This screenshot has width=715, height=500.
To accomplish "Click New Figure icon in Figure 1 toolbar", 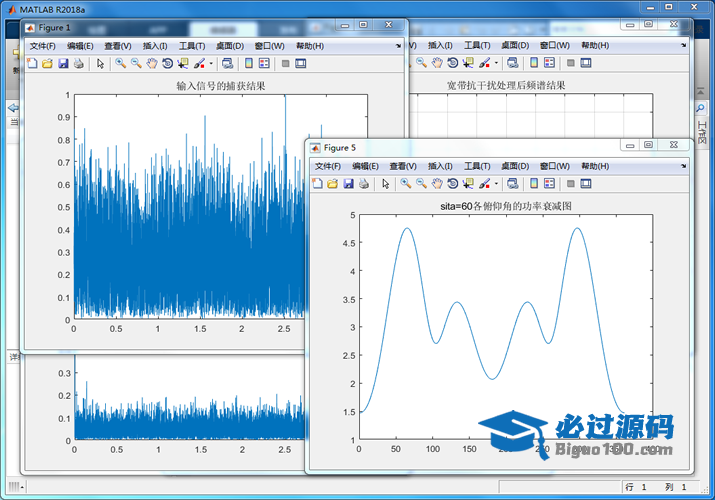I will (x=32, y=63).
